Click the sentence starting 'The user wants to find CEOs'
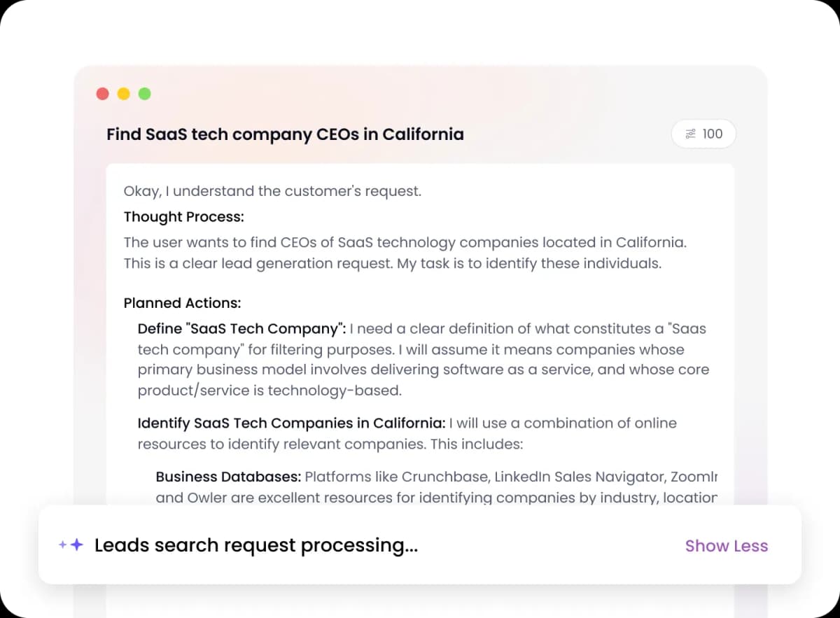The image size is (840, 618). [x=405, y=243]
